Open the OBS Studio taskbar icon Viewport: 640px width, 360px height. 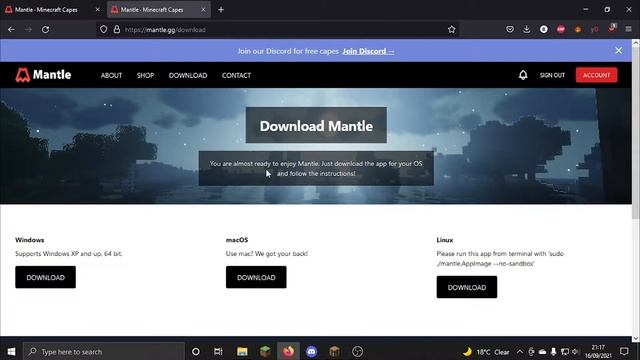tap(357, 351)
